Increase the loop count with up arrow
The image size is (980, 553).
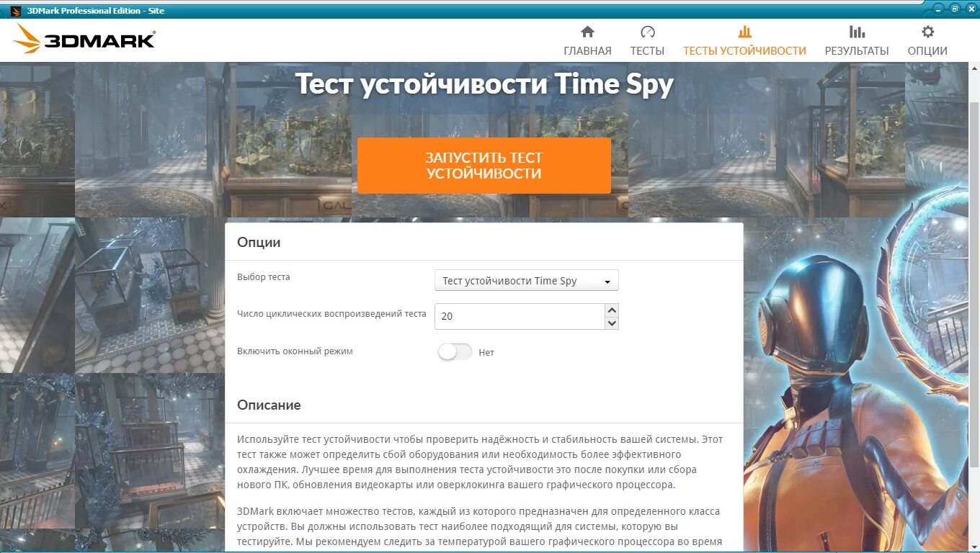[612, 310]
